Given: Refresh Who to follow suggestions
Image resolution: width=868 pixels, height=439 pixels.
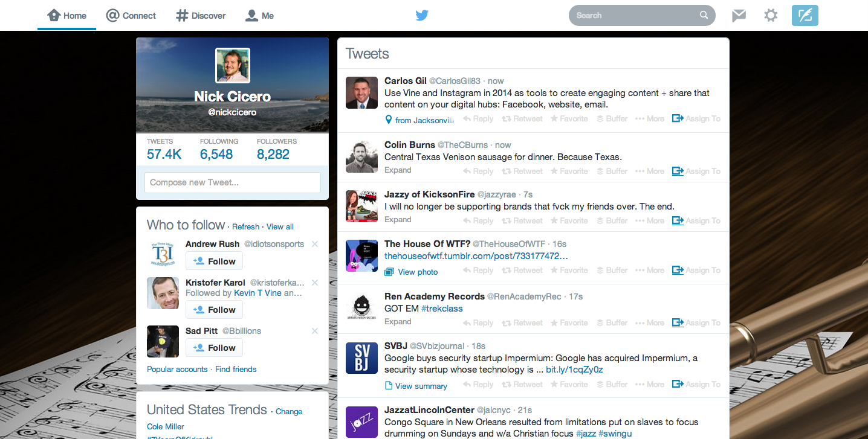Looking at the screenshot, I should pyautogui.click(x=245, y=227).
